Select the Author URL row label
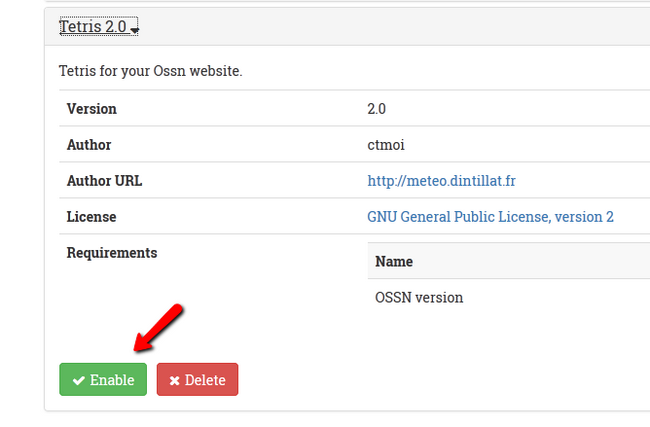The image size is (650, 427). 104,181
